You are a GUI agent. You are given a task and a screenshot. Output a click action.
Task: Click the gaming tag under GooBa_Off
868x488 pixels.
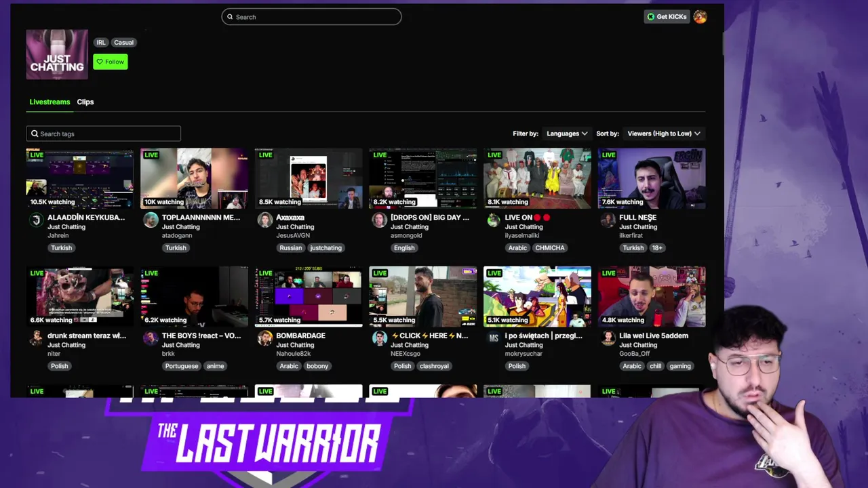coord(680,366)
